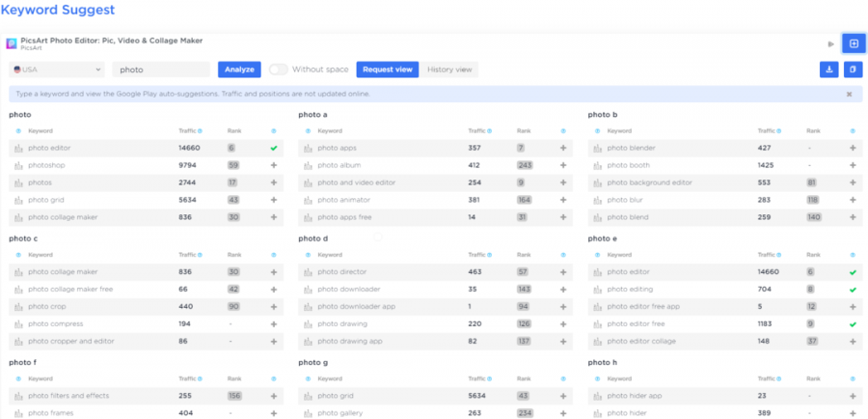The height and width of the screenshot is (419, 868).
Task: Click traffic value 1183 for photo editor free
Action: coord(766,324)
